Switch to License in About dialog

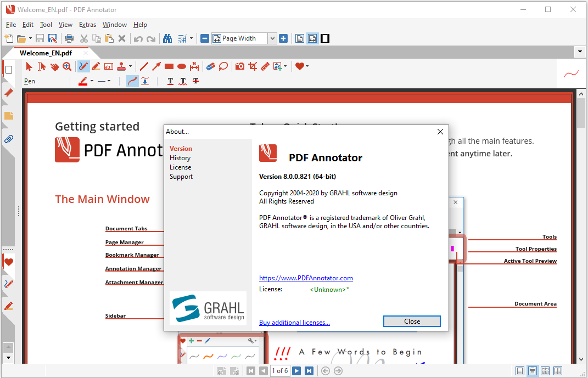(x=181, y=167)
